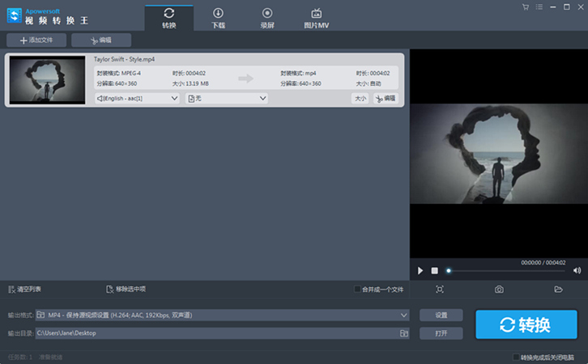Click the blue 转换 button
The height and width of the screenshot is (364, 588).
pos(526,324)
